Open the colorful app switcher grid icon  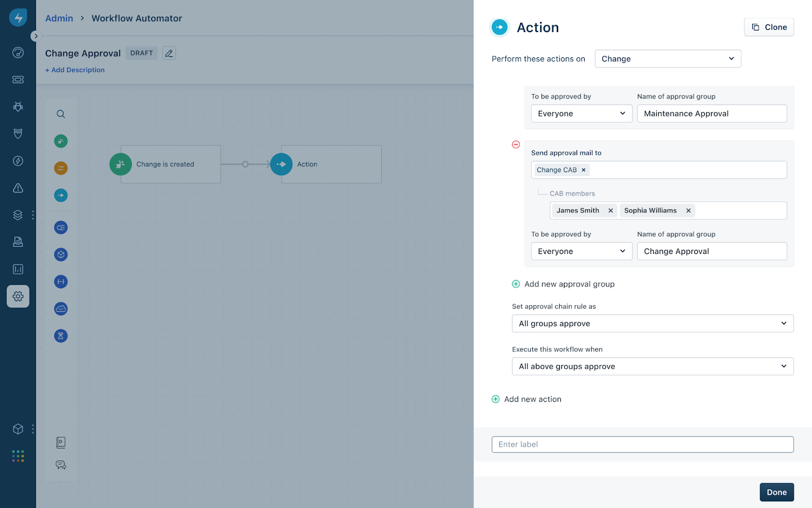click(x=18, y=456)
